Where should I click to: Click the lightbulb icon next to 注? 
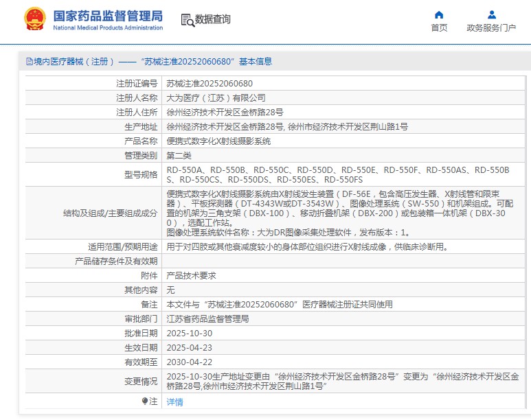tap(145, 401)
